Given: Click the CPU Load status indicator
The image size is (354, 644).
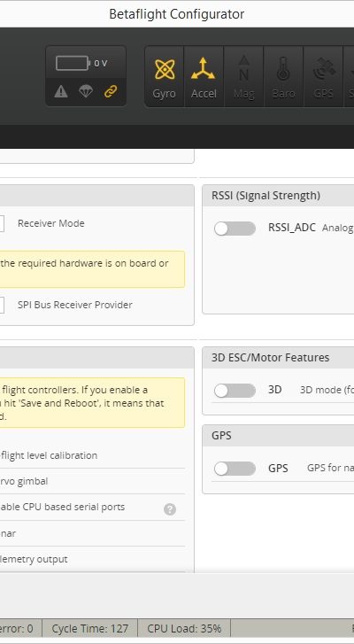Looking at the screenshot, I should pyautogui.click(x=184, y=628).
